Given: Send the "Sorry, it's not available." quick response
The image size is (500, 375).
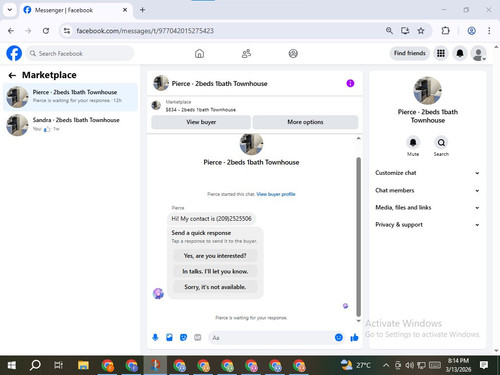Looking at the screenshot, I should click(215, 287).
